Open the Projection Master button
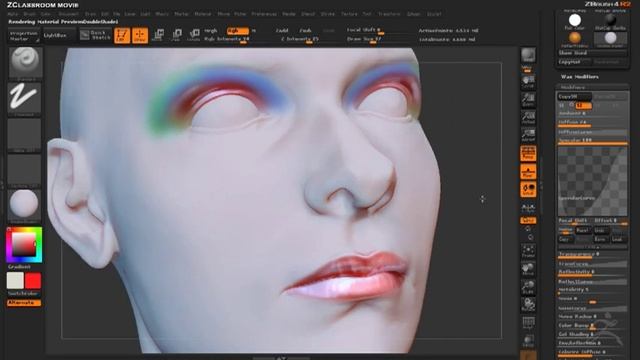This screenshot has height=360, width=640. [x=24, y=36]
